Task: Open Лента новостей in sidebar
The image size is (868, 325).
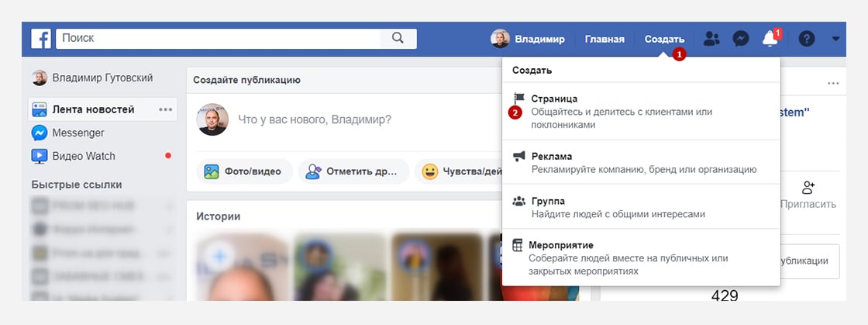Action: coord(93,109)
